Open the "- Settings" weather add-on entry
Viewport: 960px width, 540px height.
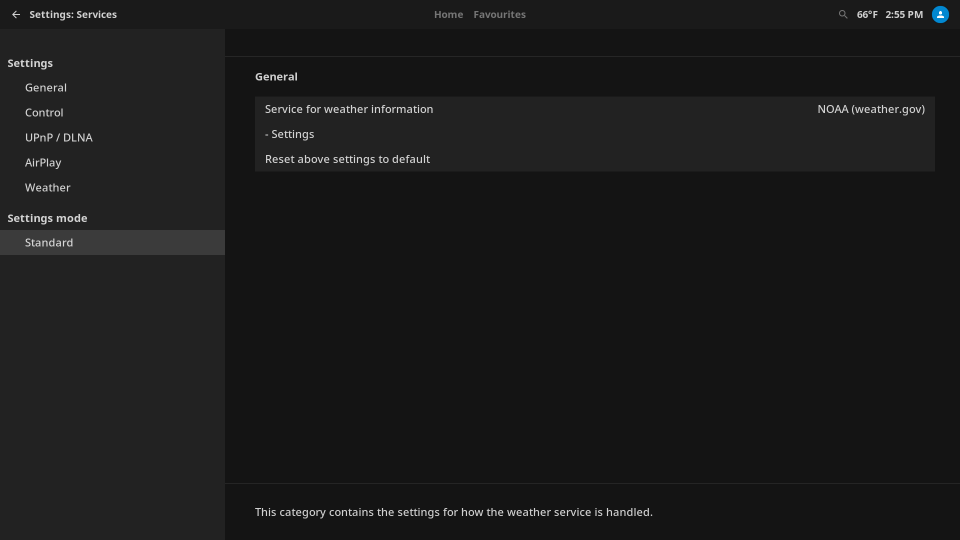tap(290, 134)
